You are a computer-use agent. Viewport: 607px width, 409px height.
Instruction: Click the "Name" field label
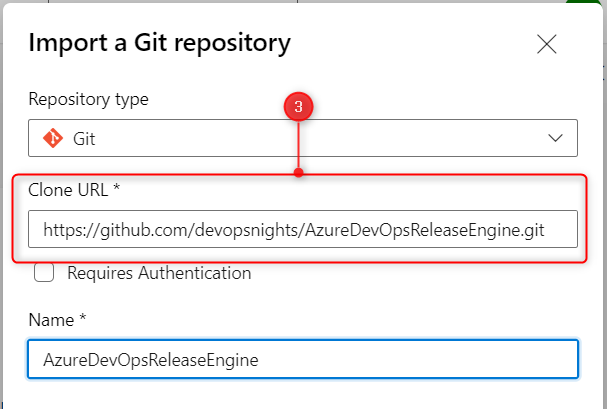[52, 319]
